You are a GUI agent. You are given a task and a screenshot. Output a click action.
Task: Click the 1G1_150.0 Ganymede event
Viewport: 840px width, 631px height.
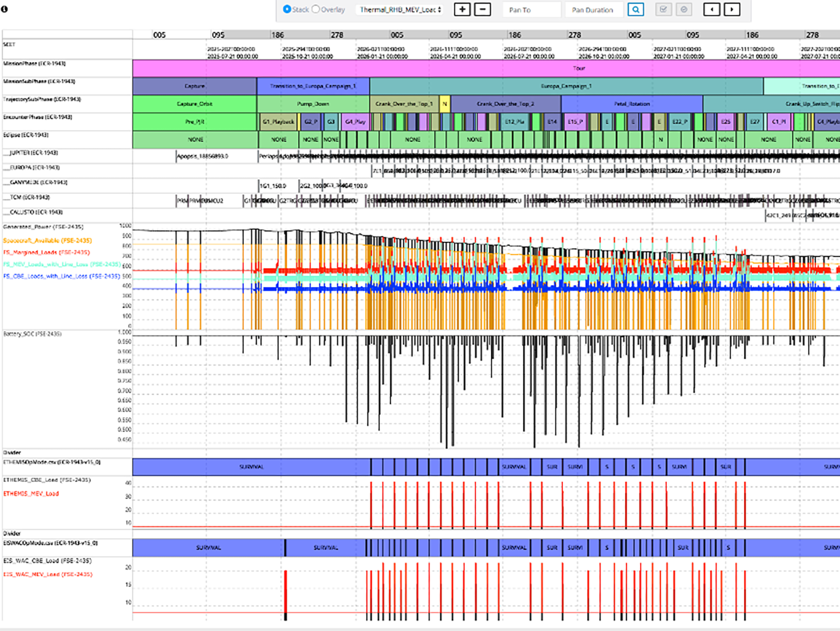click(273, 186)
